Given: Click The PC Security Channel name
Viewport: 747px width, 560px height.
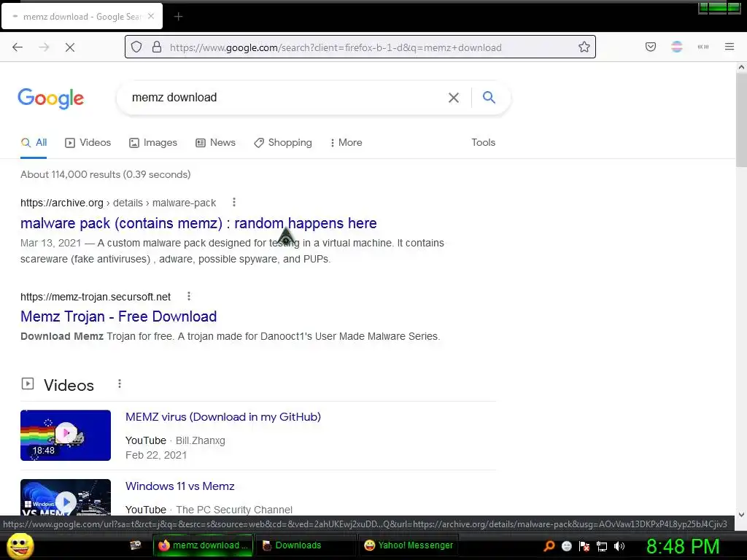Looking at the screenshot, I should 234,510.
